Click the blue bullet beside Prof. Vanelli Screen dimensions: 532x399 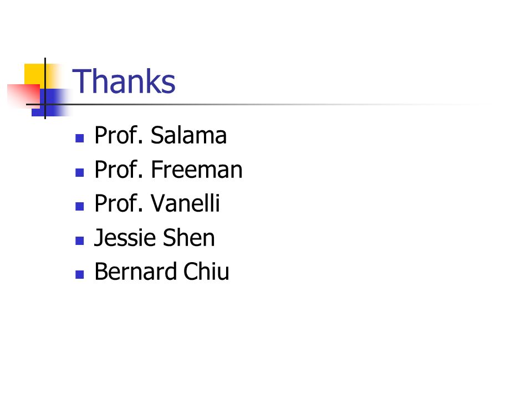[80, 206]
